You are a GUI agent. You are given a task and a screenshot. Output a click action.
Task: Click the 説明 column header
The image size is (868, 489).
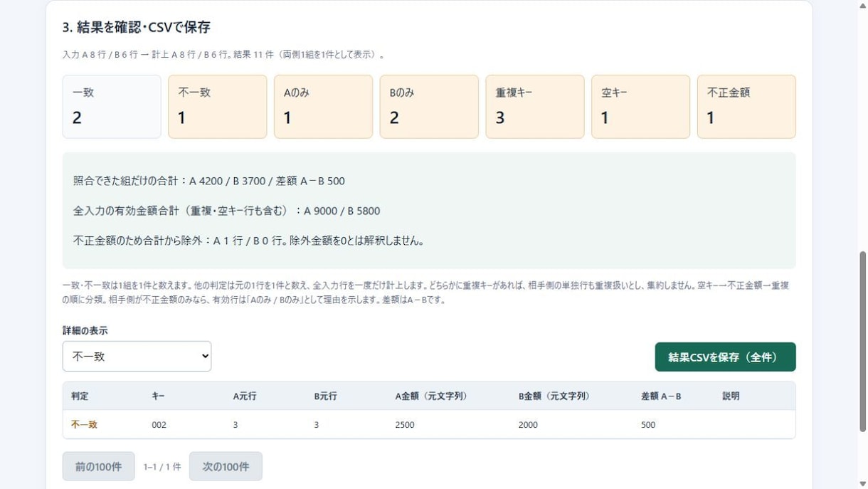tap(731, 396)
